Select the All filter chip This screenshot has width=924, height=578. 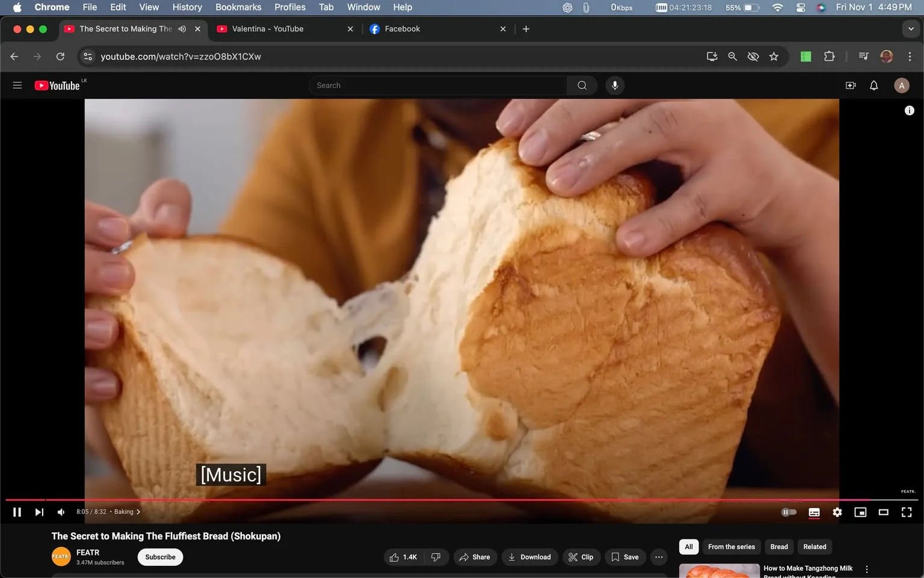point(689,547)
